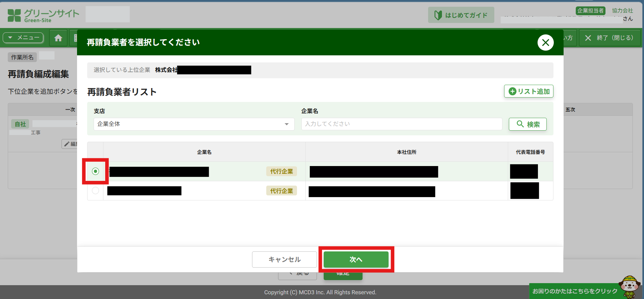
Task: Open the 支店 企業全体 dropdown
Action: pos(194,124)
